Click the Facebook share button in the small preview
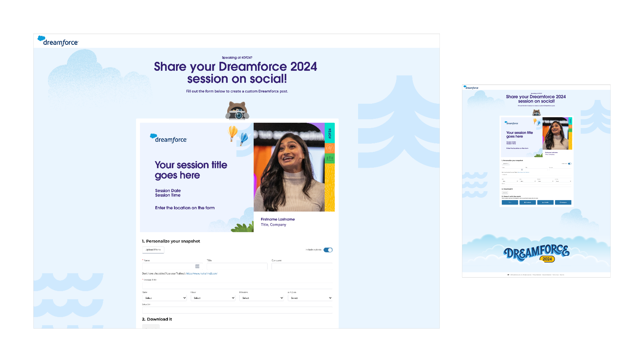Image resolution: width=644 pixels, height=362 pixels. 527,202
